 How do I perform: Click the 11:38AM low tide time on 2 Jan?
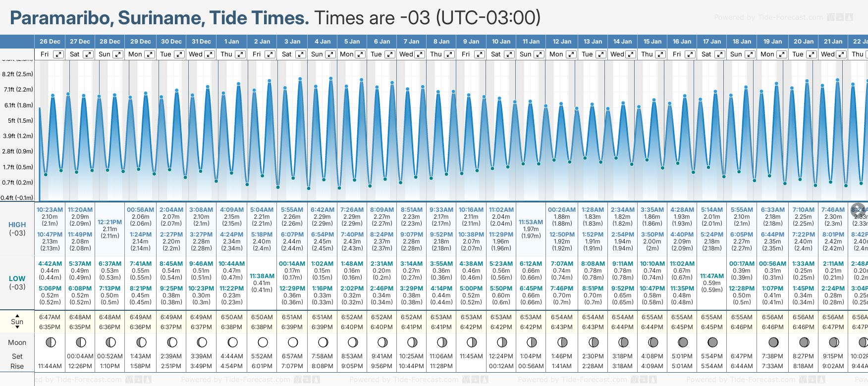coord(262,276)
